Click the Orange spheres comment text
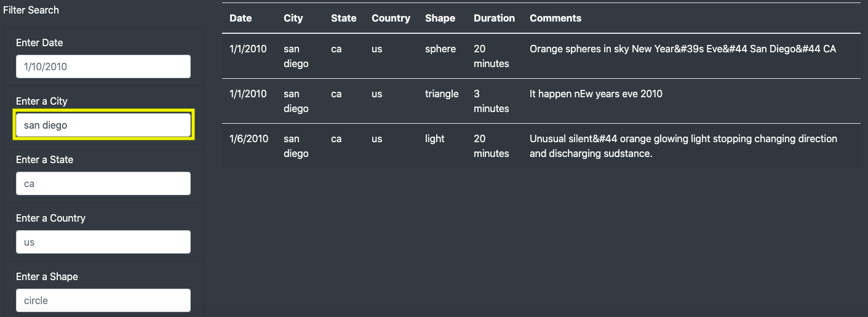The image size is (868, 317). point(682,49)
